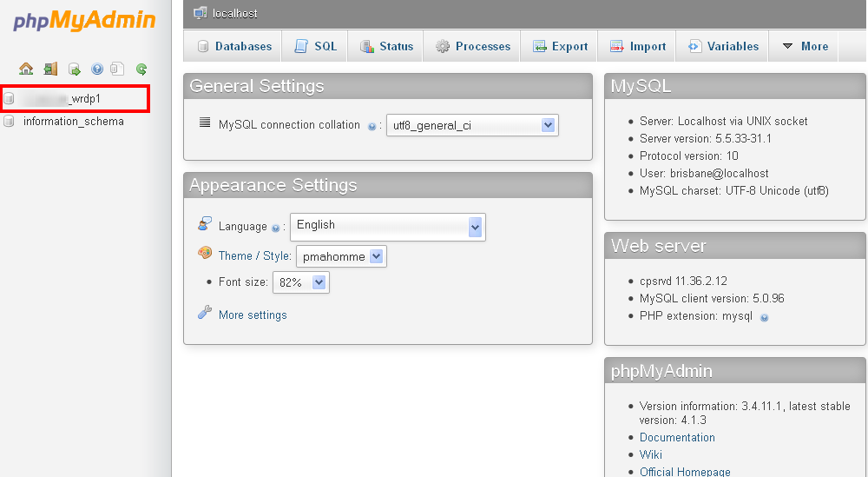This screenshot has width=868, height=477.
Task: Open the Variables tab
Action: [x=722, y=47]
